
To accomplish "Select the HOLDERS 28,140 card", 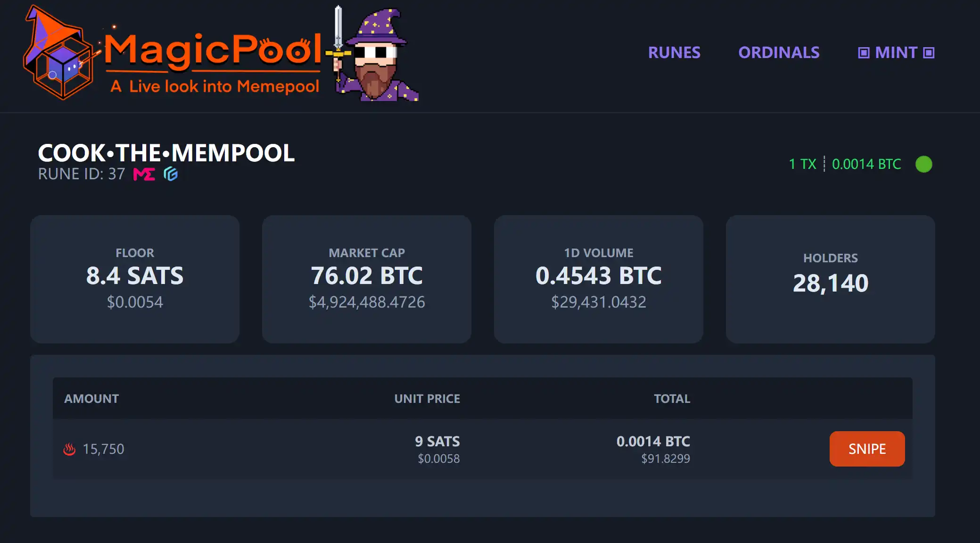I will tap(831, 279).
